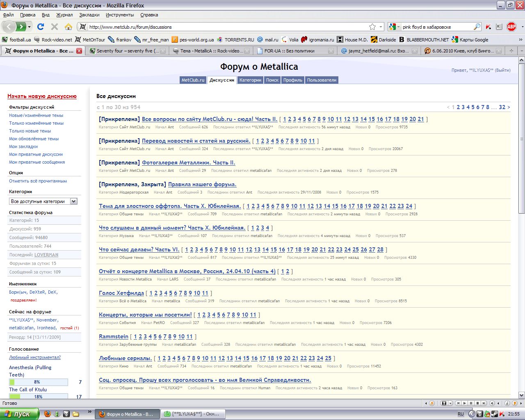Click the Reload page icon
Screen dimensions: 525x420
click(x=40, y=27)
